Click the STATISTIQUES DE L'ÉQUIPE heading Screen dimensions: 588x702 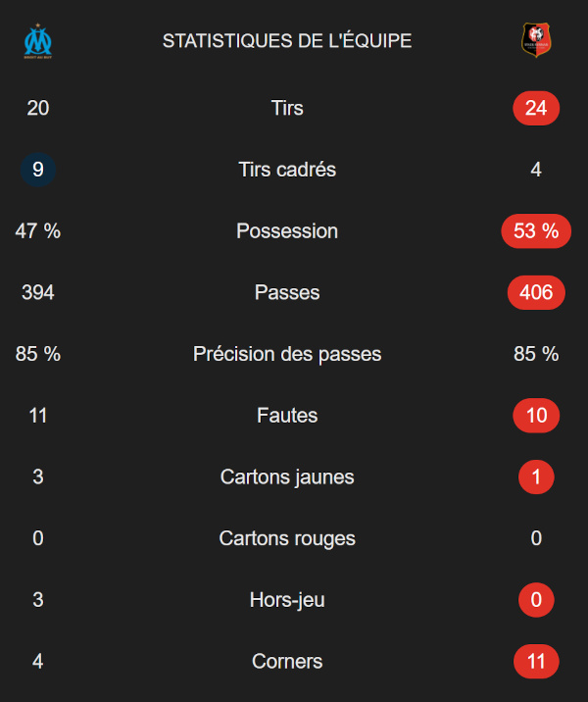click(x=287, y=41)
